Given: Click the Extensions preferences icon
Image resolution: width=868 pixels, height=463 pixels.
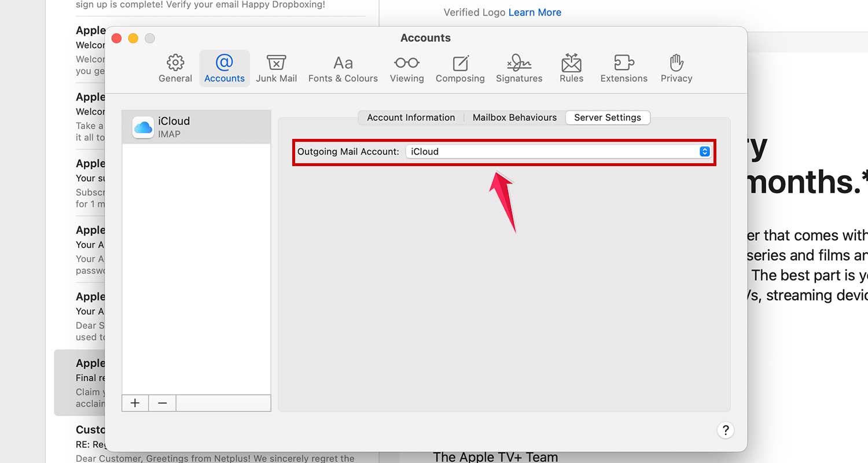Looking at the screenshot, I should (624, 68).
